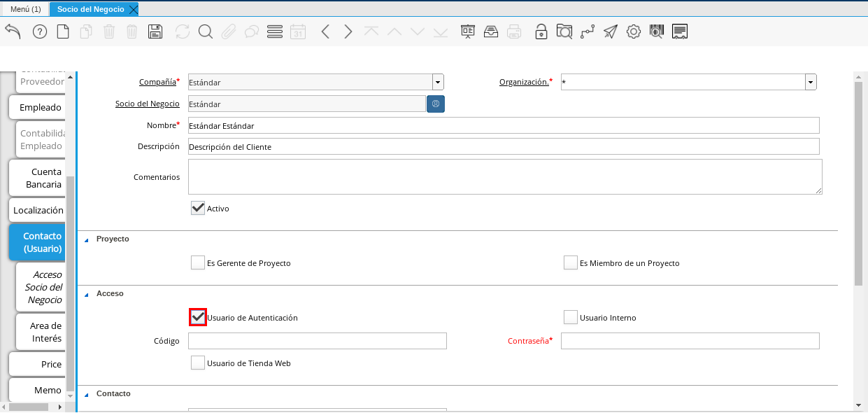Open the Localización side tab

(39, 210)
